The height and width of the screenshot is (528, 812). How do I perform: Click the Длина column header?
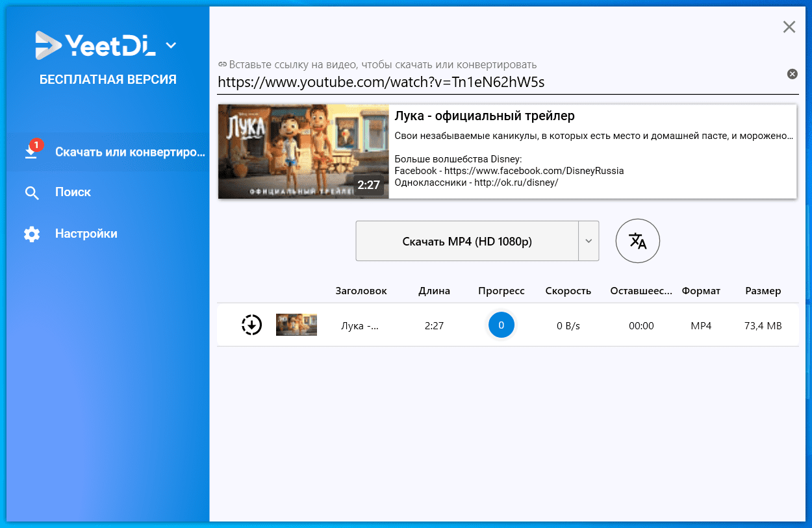435,291
